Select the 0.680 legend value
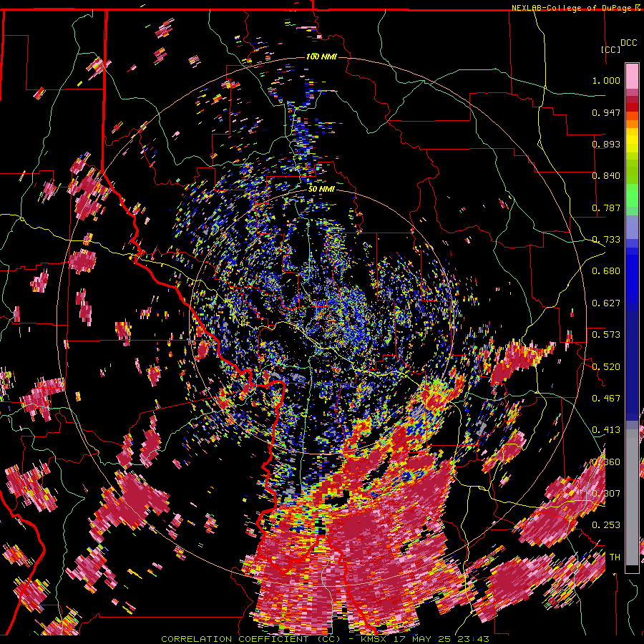 point(606,271)
